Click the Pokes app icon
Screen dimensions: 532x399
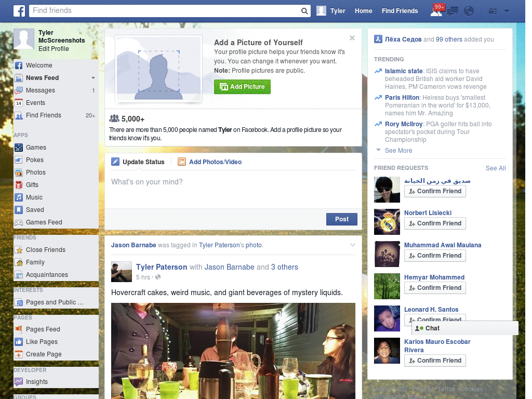[19, 160]
